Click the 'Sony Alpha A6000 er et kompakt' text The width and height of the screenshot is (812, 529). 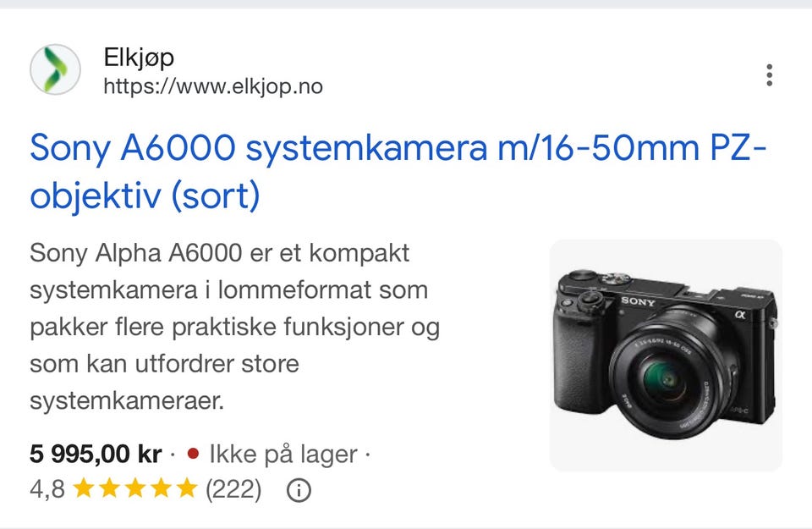click(220, 253)
